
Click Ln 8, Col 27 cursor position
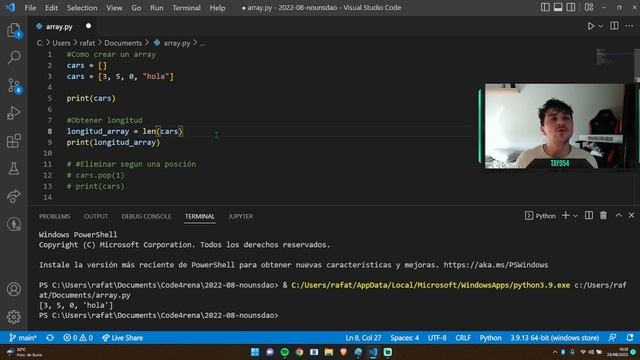(363, 338)
